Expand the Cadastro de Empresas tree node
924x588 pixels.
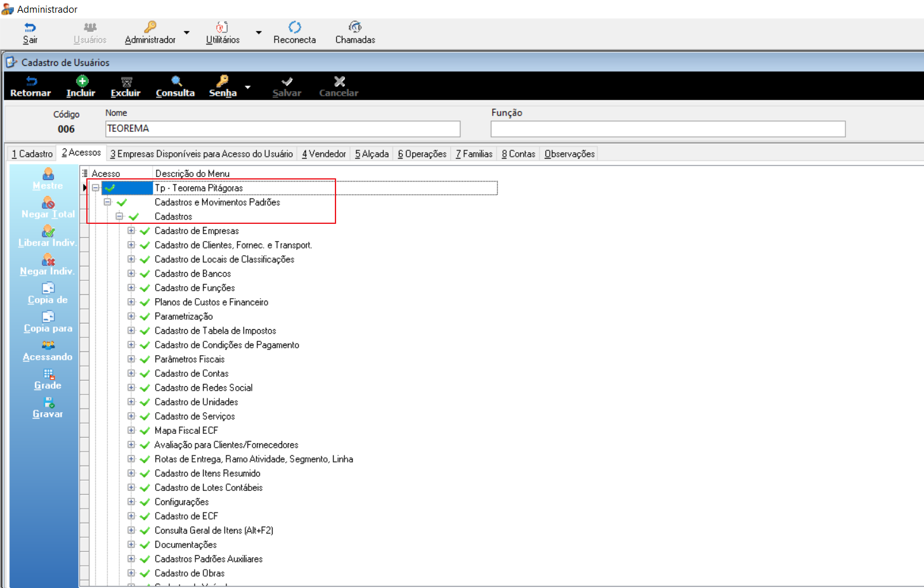pos(131,231)
